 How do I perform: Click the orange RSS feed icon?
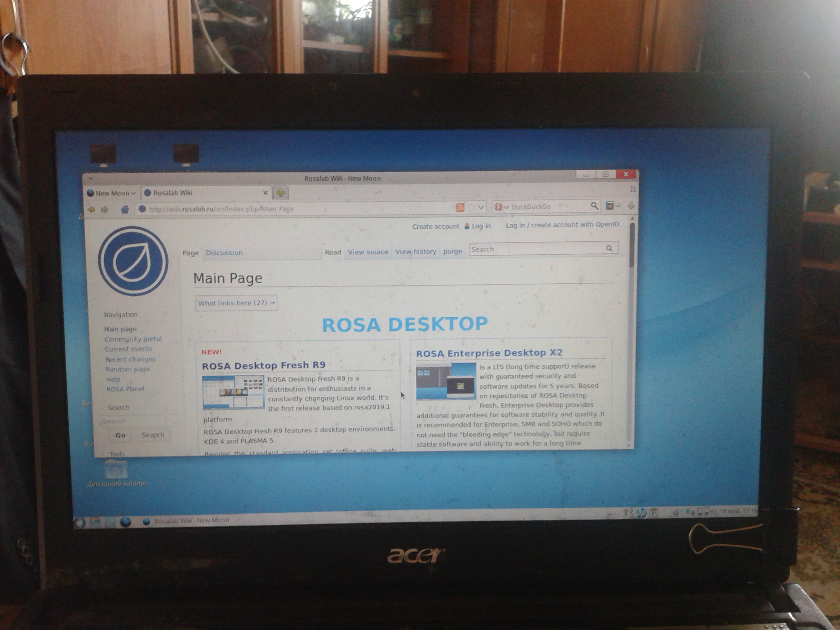460,207
